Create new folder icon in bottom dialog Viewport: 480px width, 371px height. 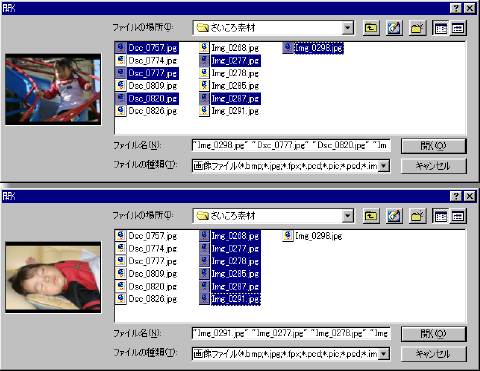tap(417, 216)
